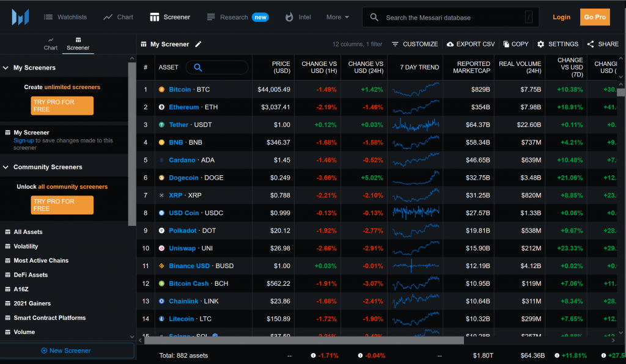
Task: Click the sidebar vertical scrollbar
Action: tap(132, 144)
